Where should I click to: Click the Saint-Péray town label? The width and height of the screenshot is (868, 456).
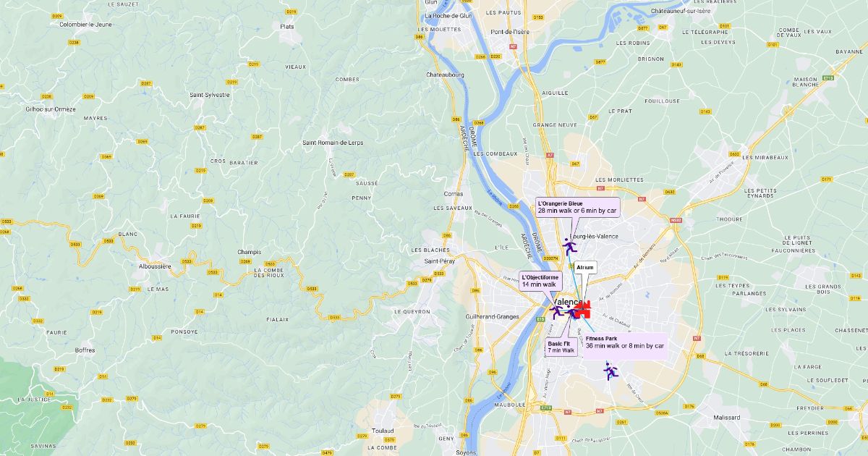click(439, 261)
